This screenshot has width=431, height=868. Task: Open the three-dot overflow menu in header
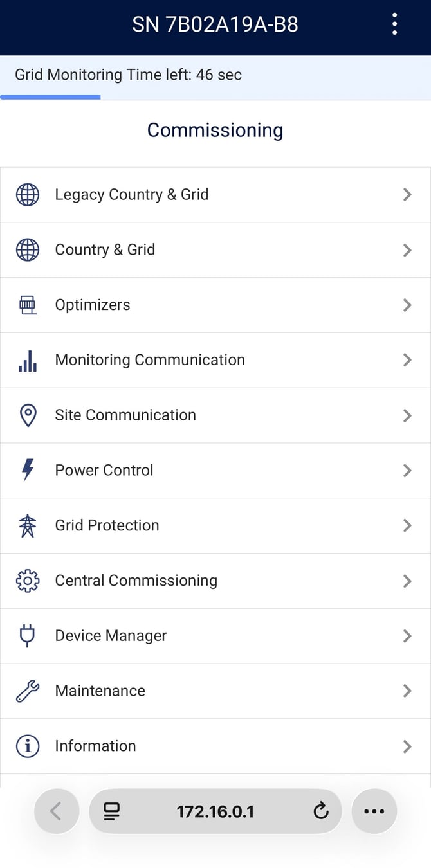394,24
